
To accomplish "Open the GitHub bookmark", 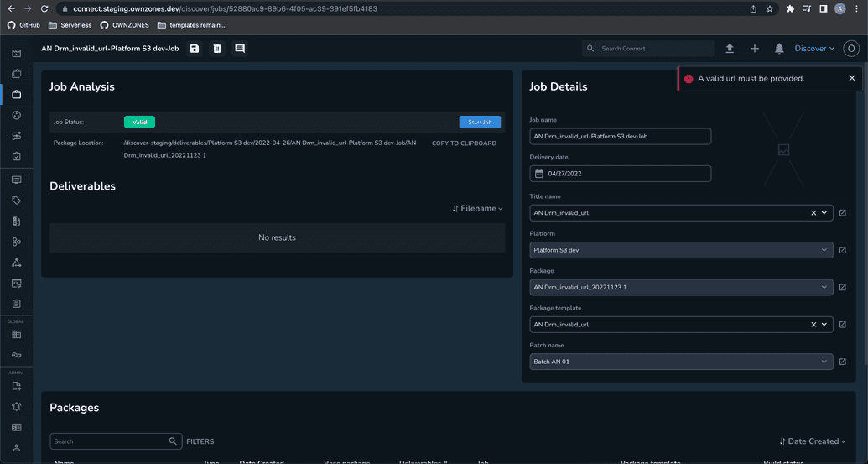I will coord(23,25).
